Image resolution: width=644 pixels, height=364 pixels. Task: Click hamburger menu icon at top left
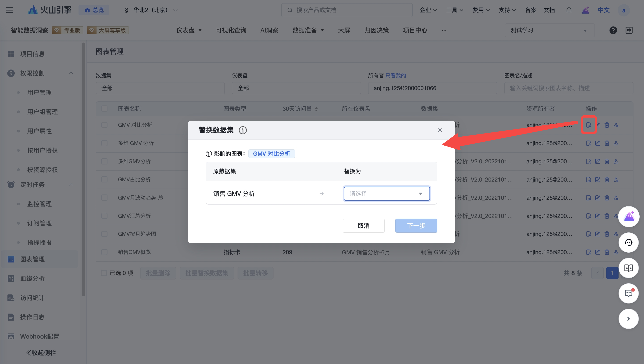click(9, 10)
